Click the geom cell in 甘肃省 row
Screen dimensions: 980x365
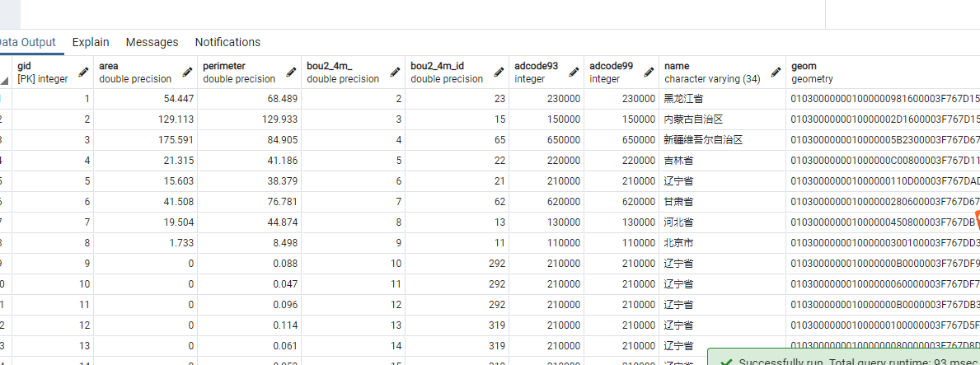(x=883, y=202)
